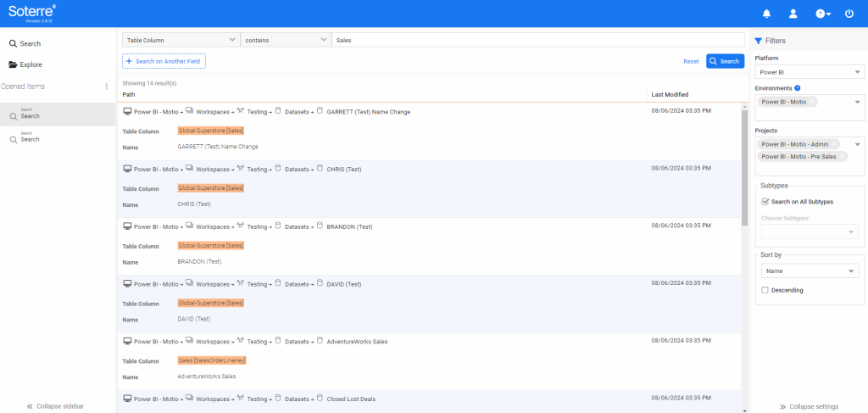Collapse the sidebar
Viewport: 868px width, 413px height.
[x=55, y=406]
